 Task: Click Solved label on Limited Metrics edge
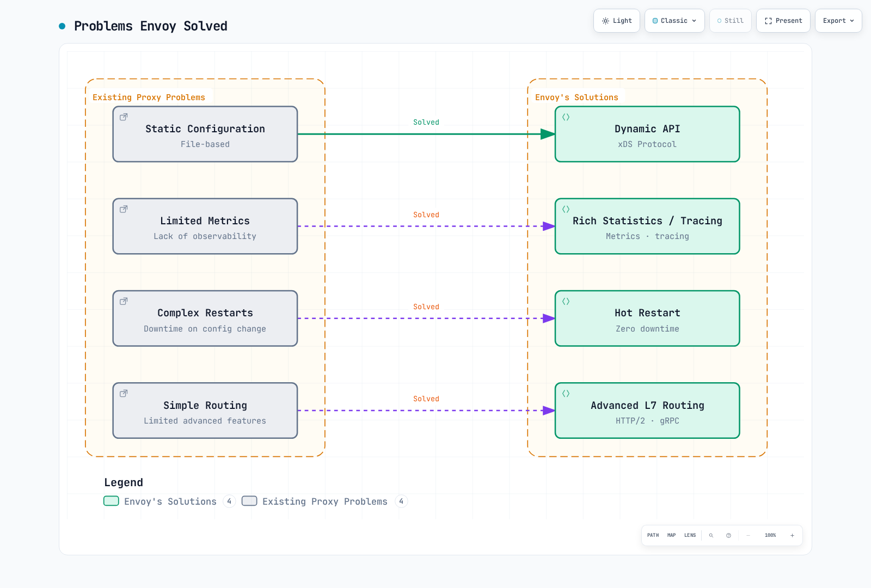pyautogui.click(x=426, y=215)
